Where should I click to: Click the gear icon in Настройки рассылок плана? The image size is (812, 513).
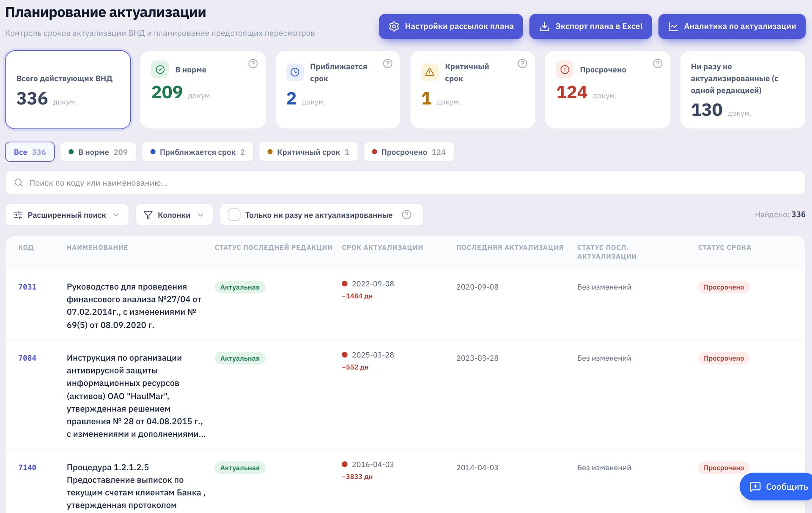[394, 26]
